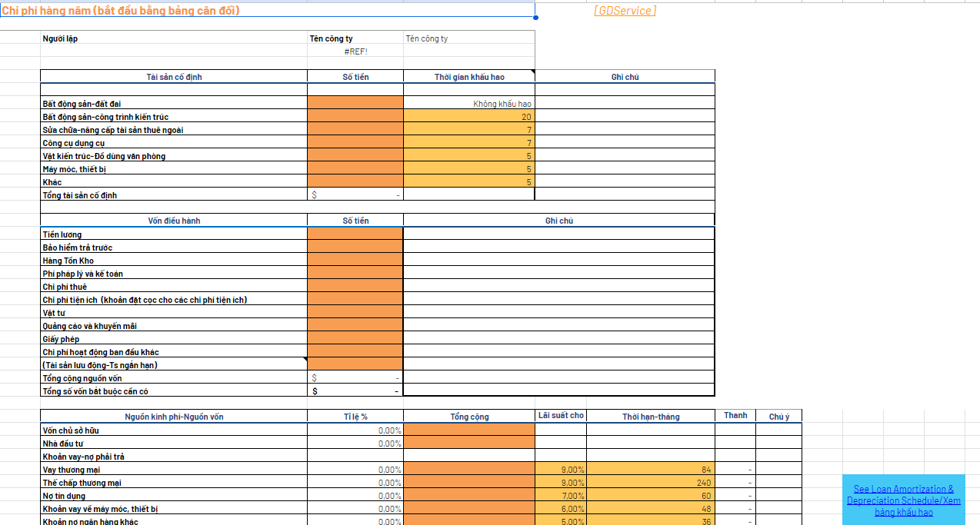This screenshot has height=525, width=980.
Task: Click the #REF! error cell
Action: point(355,52)
